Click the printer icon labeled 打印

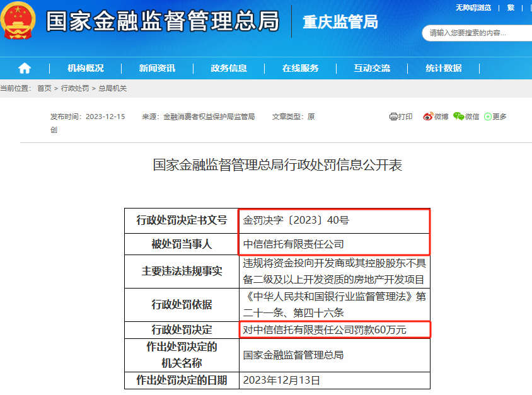click(x=393, y=117)
